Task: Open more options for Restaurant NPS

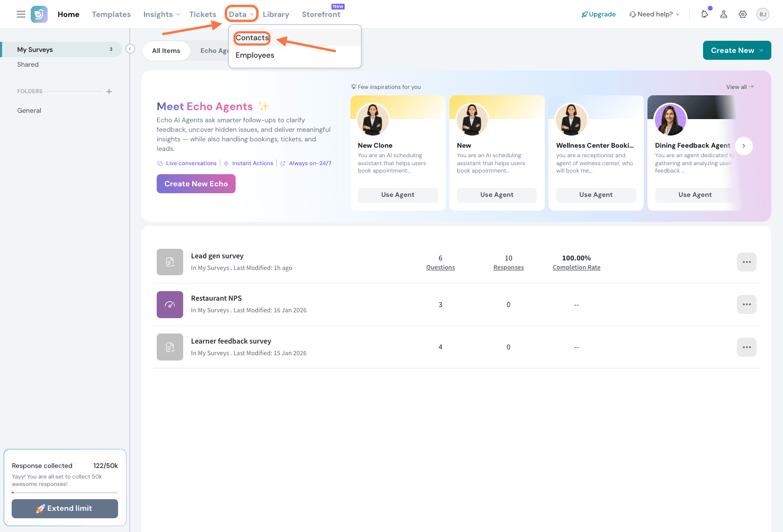Action: (746, 304)
